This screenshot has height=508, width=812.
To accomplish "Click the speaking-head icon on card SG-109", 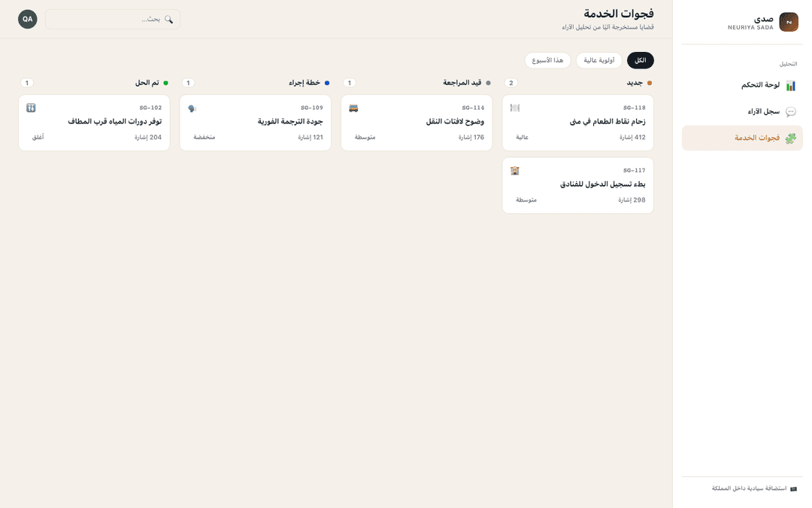I will coord(192,108).
